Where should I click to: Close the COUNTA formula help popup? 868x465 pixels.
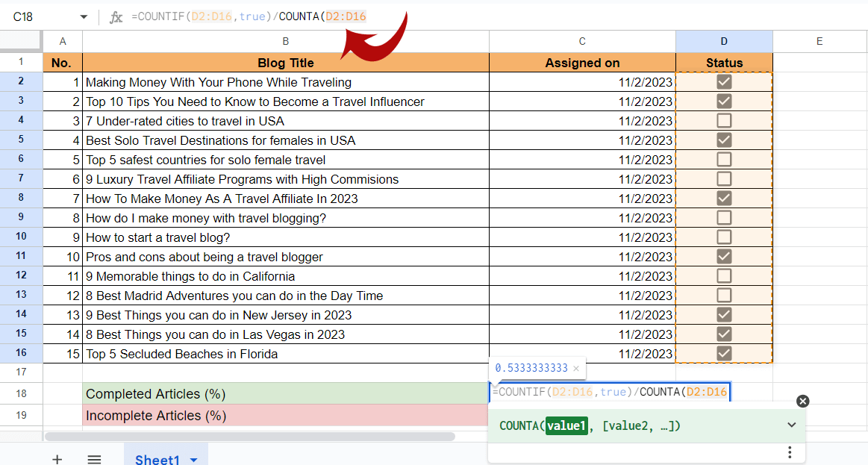pos(802,402)
